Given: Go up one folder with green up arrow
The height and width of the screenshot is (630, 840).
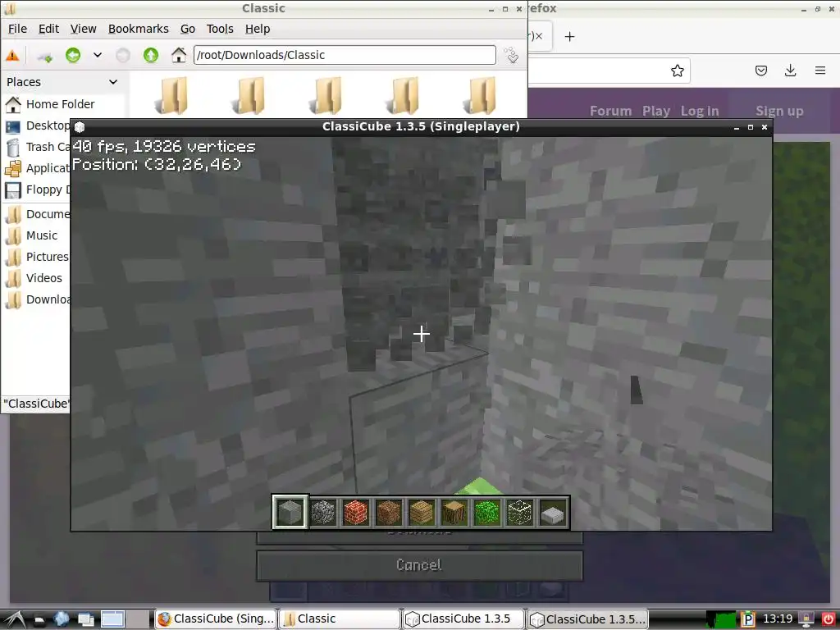Looking at the screenshot, I should [x=151, y=55].
